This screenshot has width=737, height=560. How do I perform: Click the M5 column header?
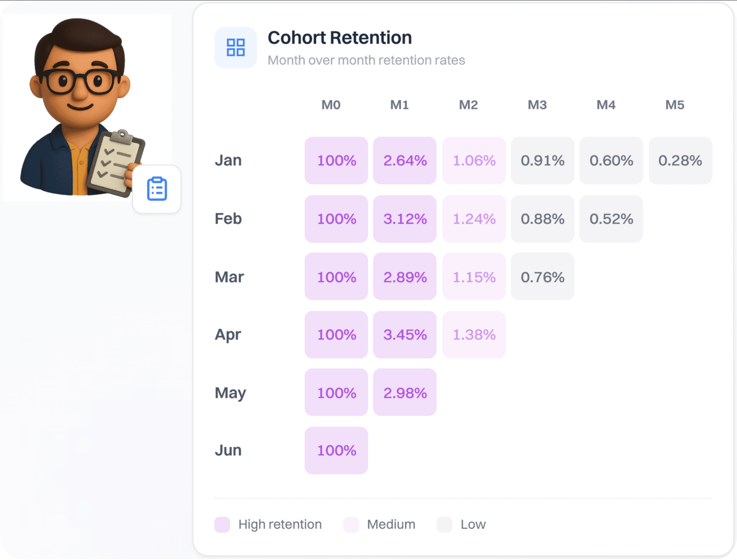[x=674, y=105]
